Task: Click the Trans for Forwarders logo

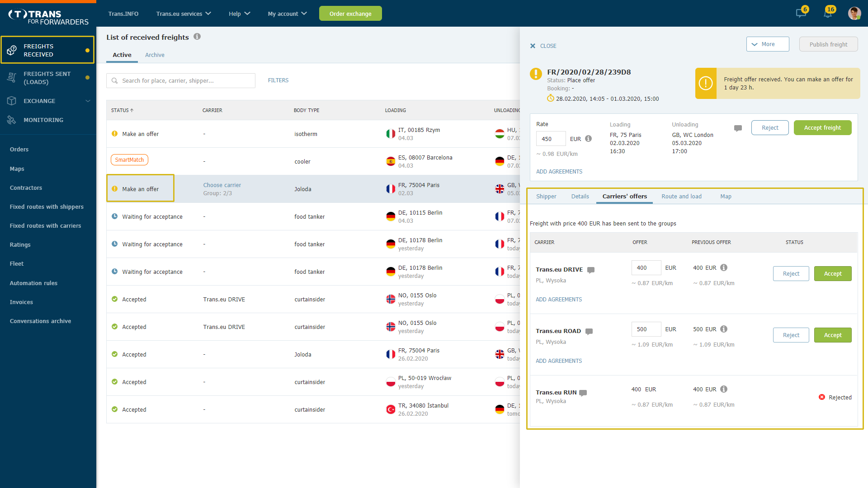Action: (x=48, y=17)
